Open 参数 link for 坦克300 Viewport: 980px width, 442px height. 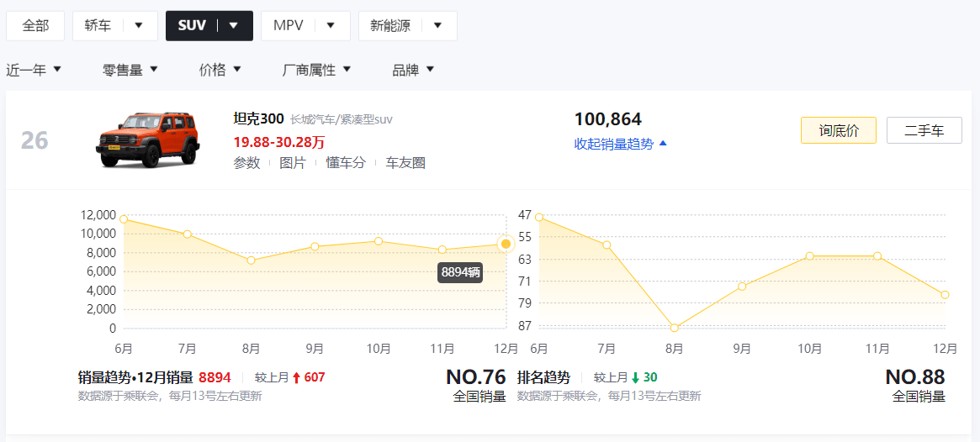(246, 163)
